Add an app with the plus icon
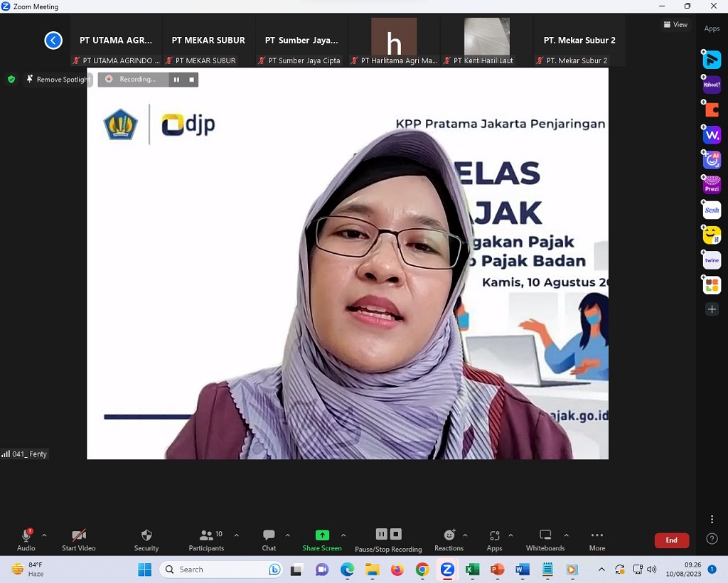The height and width of the screenshot is (583, 728). 712,309
